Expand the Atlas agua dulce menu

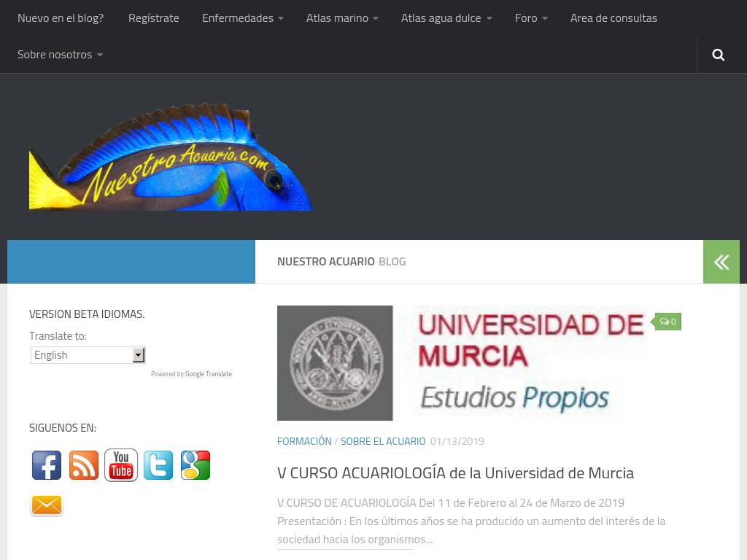(446, 18)
